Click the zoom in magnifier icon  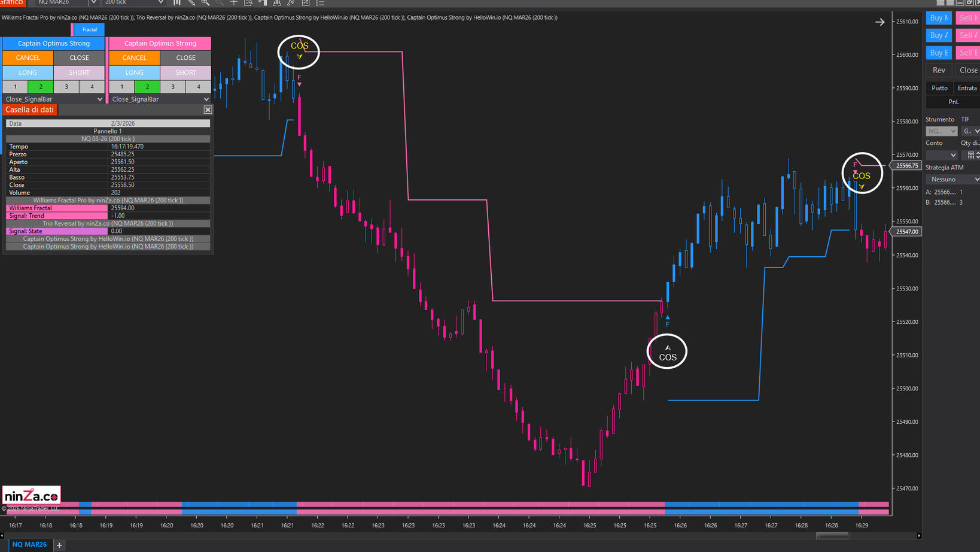205,2
